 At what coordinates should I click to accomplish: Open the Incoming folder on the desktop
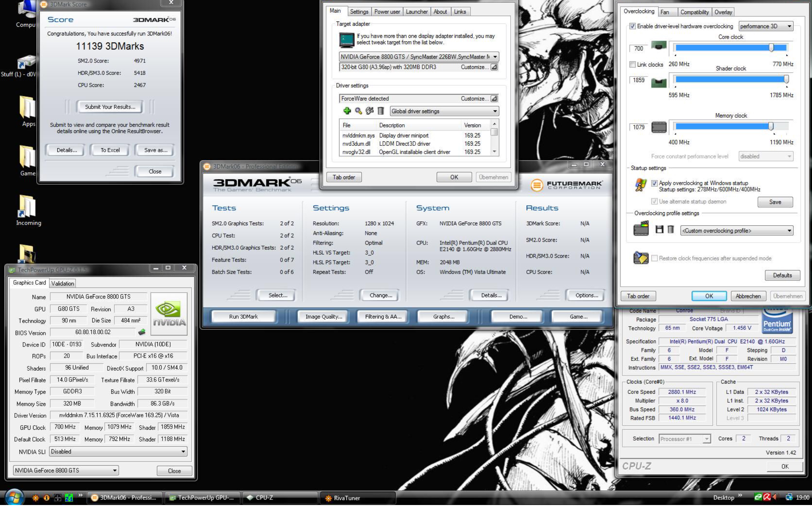(27, 209)
